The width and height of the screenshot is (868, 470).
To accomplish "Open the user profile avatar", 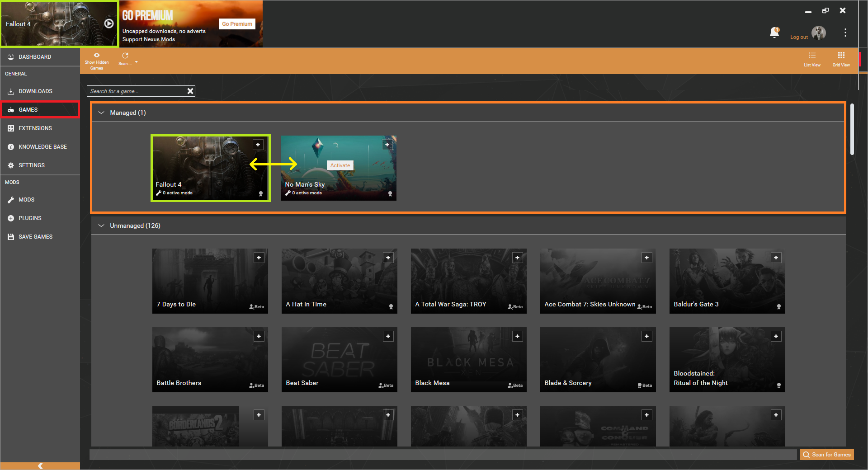I will (819, 33).
